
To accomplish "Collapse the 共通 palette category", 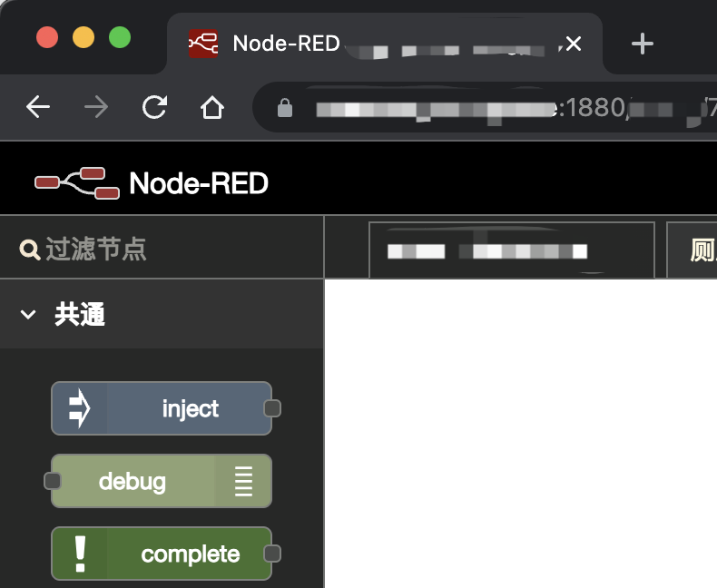I will [28, 315].
